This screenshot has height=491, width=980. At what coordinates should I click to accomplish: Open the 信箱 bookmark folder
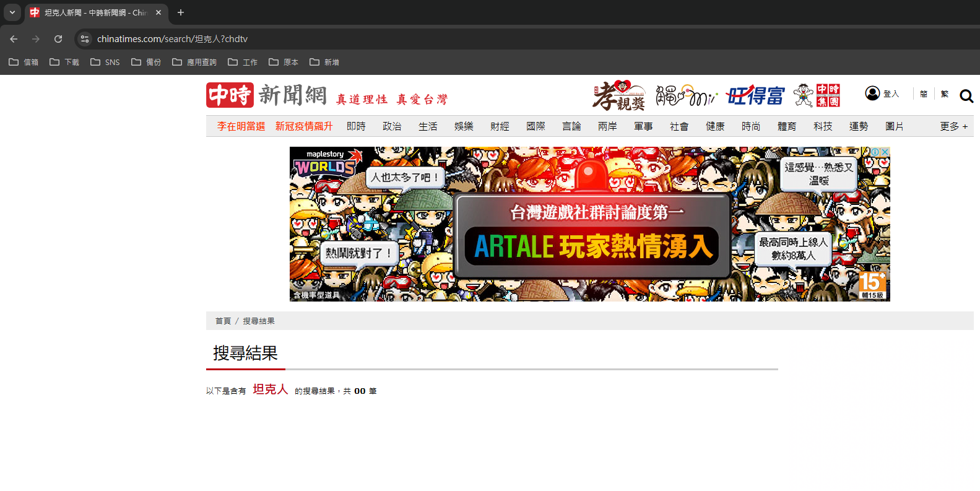[24, 62]
